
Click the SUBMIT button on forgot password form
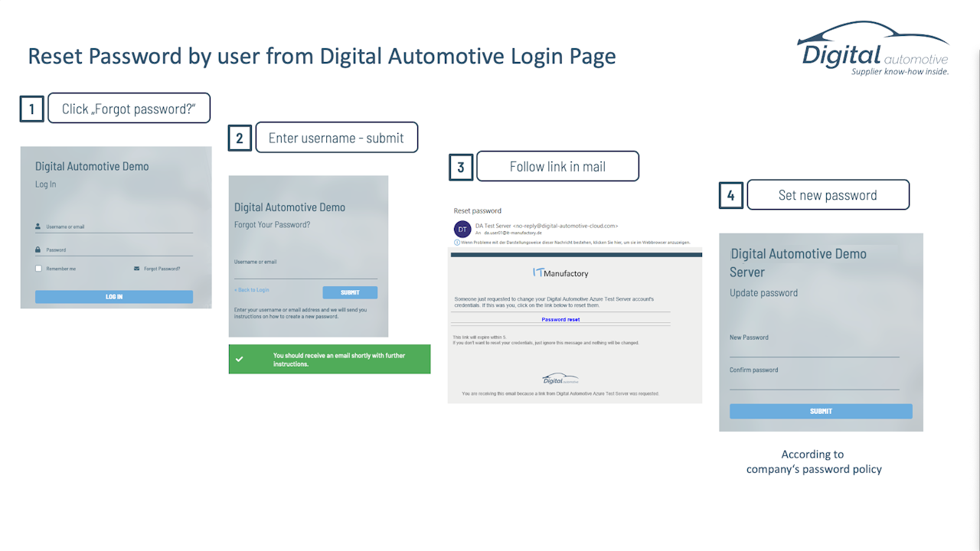click(350, 292)
